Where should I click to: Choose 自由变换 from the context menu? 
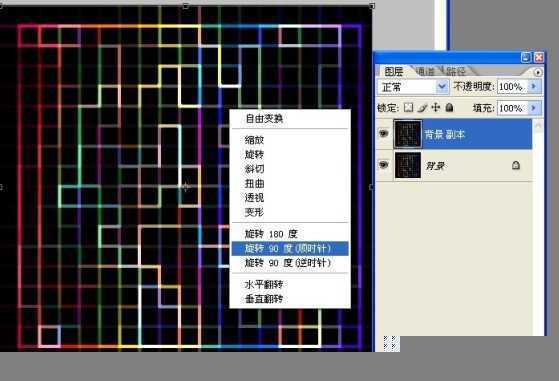point(264,119)
